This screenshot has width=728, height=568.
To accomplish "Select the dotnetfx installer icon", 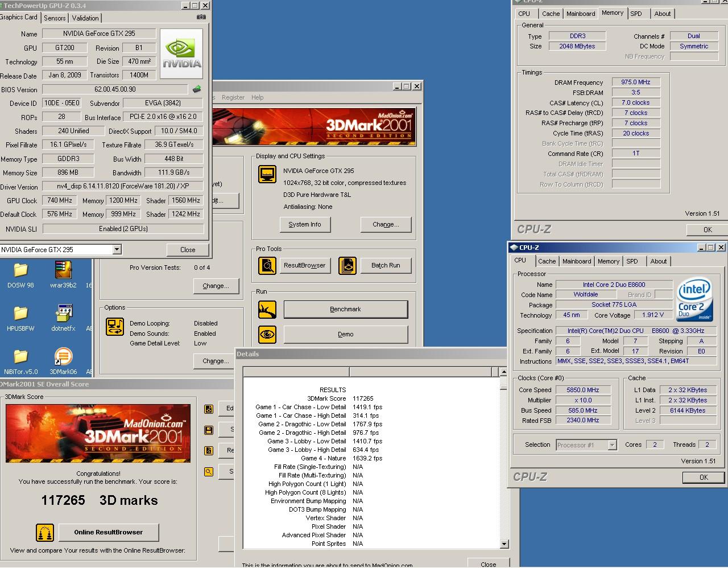I will click(63, 318).
